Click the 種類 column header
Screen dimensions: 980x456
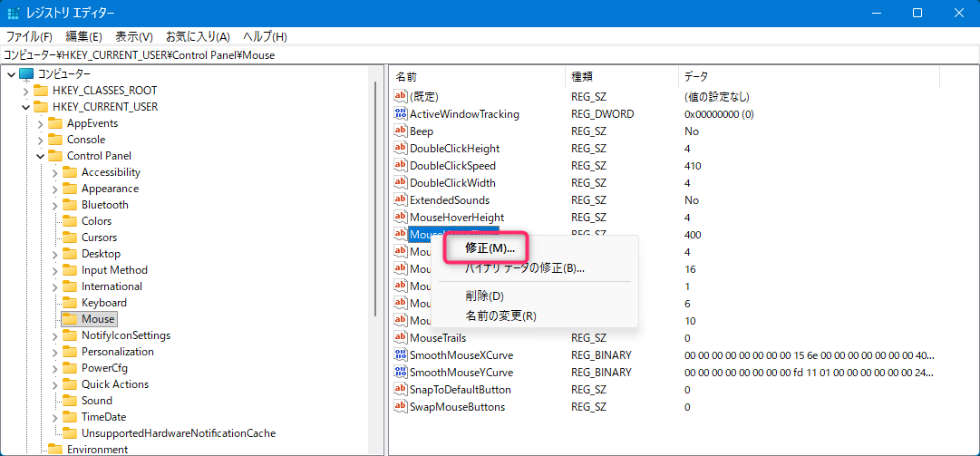(581, 76)
